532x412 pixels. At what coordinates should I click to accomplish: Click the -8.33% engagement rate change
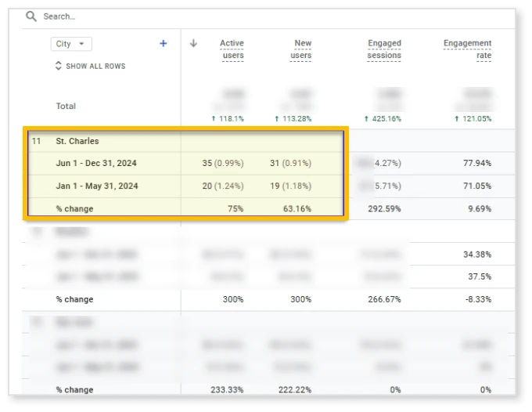(478, 299)
